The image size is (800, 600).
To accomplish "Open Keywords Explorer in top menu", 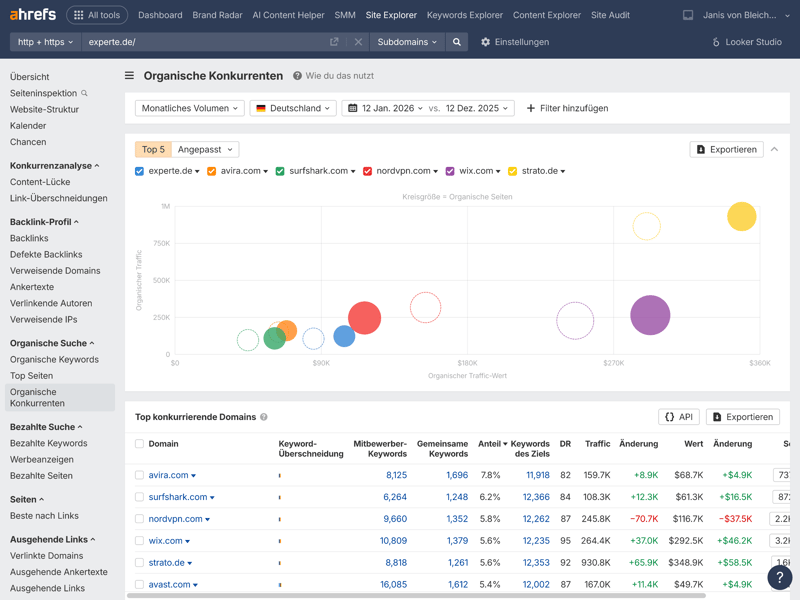I will [464, 15].
